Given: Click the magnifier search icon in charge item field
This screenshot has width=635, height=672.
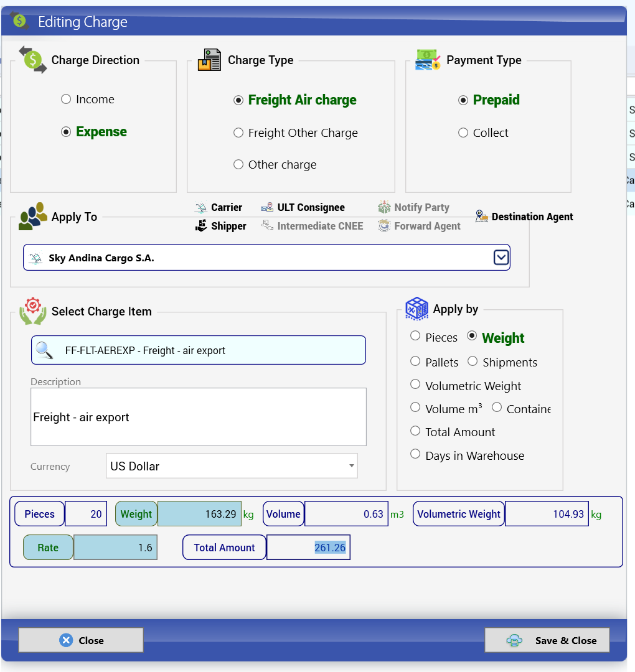Looking at the screenshot, I should tap(44, 350).
